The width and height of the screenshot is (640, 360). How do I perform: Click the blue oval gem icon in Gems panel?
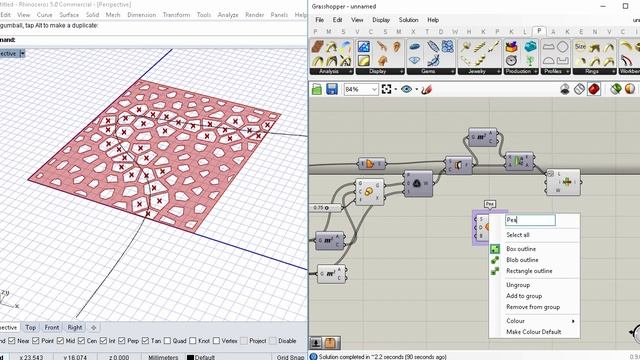[x=414, y=47]
